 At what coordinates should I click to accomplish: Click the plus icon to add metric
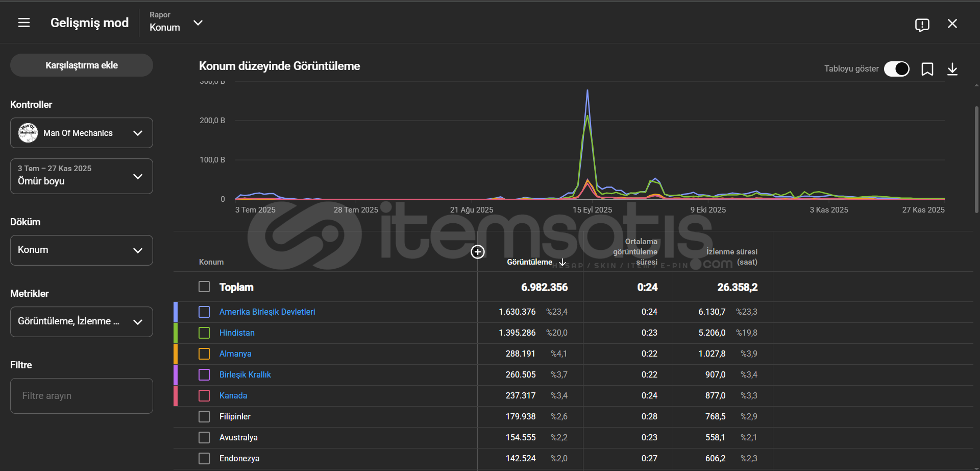pyautogui.click(x=477, y=252)
